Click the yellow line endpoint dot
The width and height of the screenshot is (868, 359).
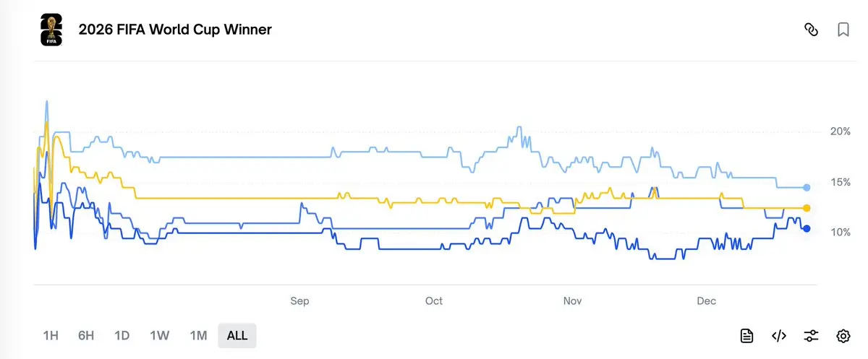pyautogui.click(x=807, y=208)
